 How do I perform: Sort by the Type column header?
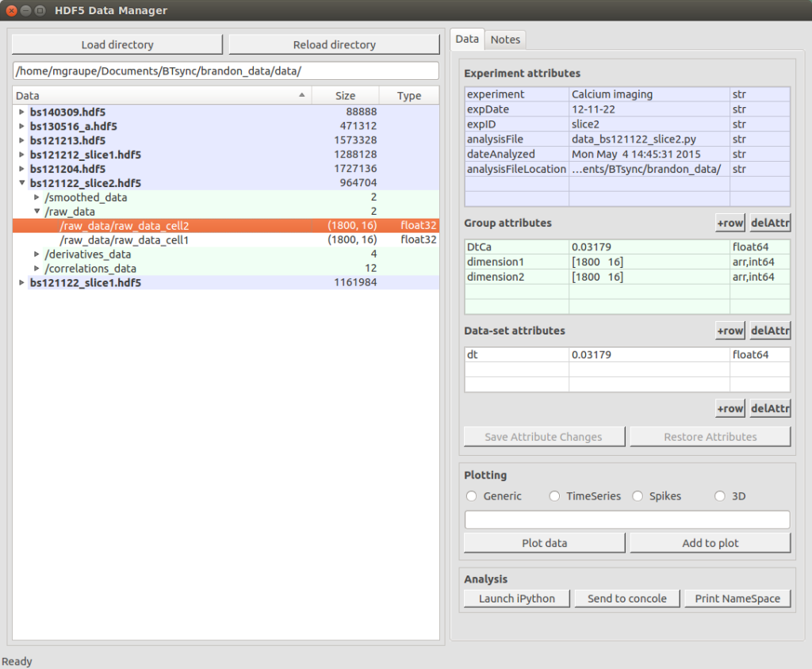(409, 95)
